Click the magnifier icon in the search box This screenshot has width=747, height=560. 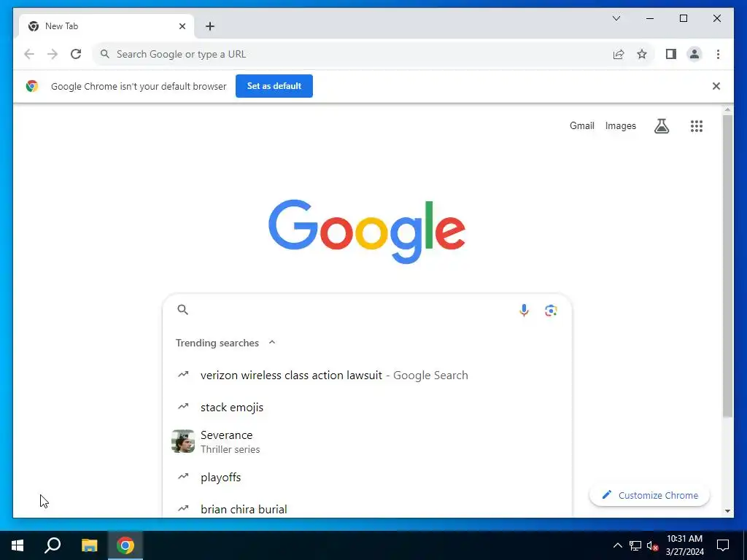click(x=182, y=309)
